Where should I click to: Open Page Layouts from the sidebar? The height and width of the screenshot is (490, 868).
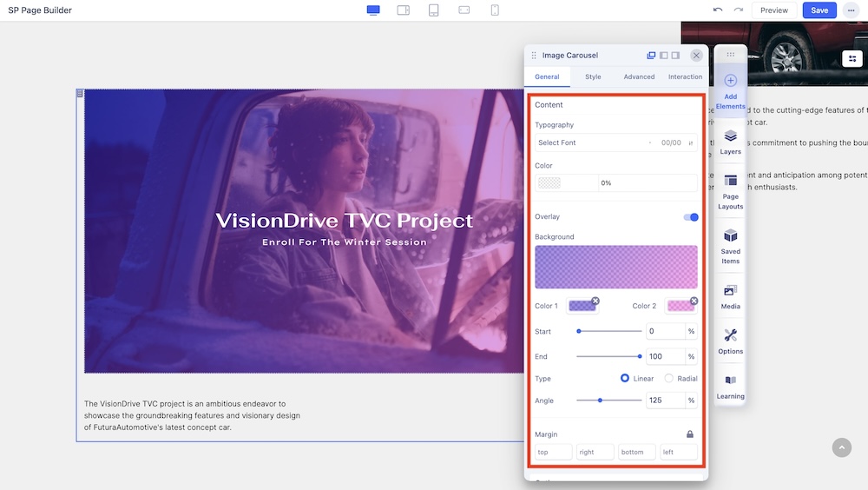point(730,191)
